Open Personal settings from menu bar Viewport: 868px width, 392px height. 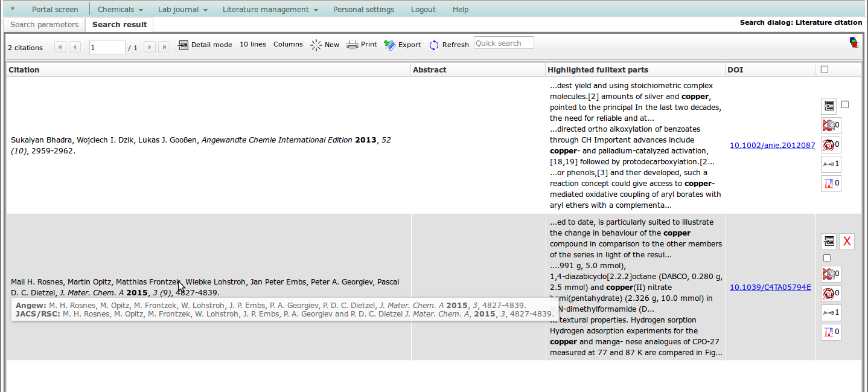tap(363, 10)
